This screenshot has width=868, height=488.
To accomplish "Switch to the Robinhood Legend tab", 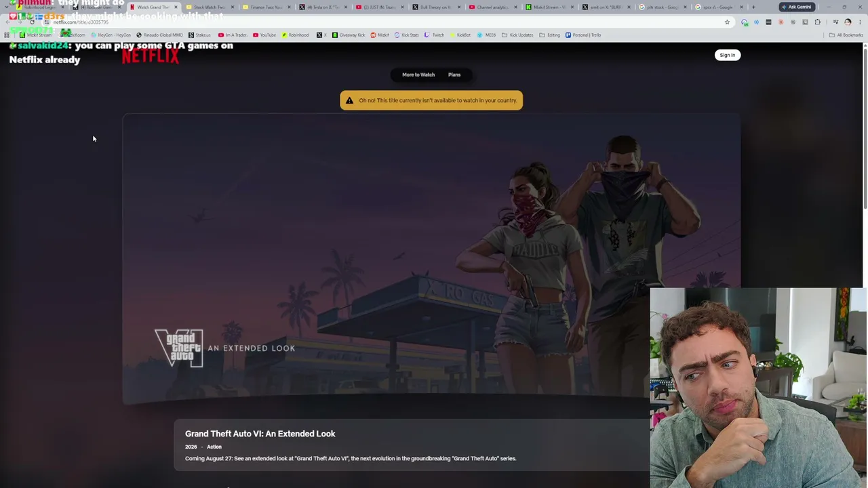I will click(39, 7).
